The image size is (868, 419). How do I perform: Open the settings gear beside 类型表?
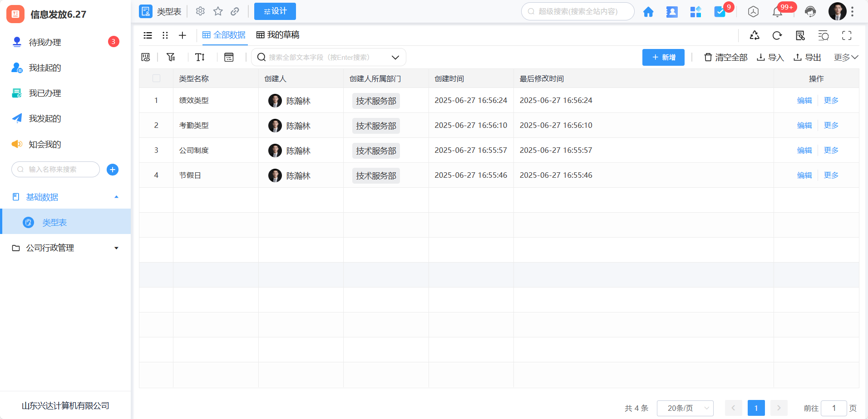click(200, 11)
